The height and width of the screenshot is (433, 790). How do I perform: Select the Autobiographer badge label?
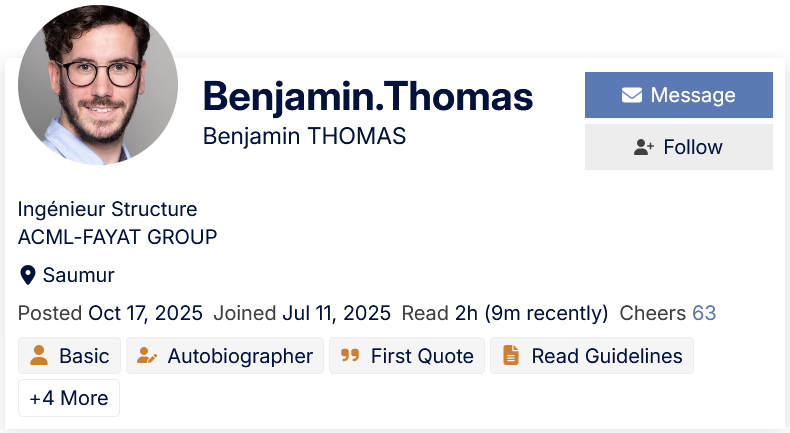(x=240, y=356)
